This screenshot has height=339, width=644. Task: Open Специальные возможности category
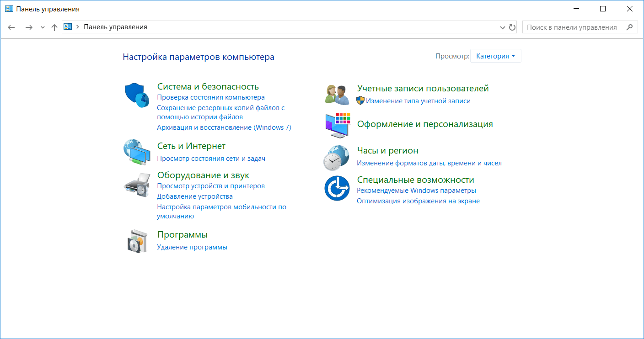416,180
